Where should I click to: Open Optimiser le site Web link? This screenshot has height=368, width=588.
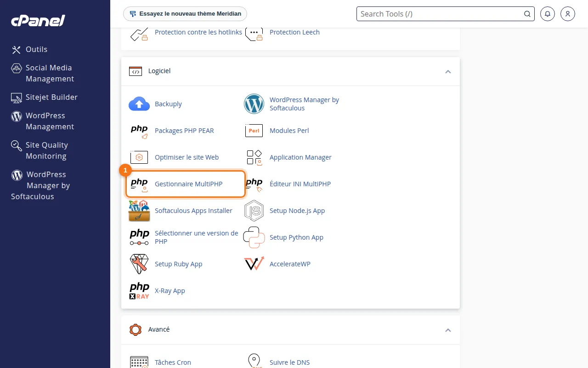coord(187,157)
